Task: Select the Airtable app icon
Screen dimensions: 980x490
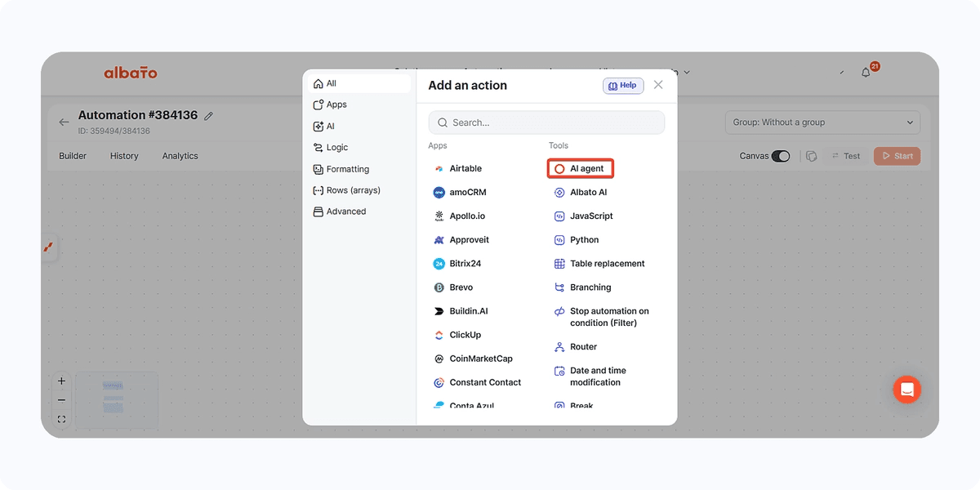Action: pos(439,169)
